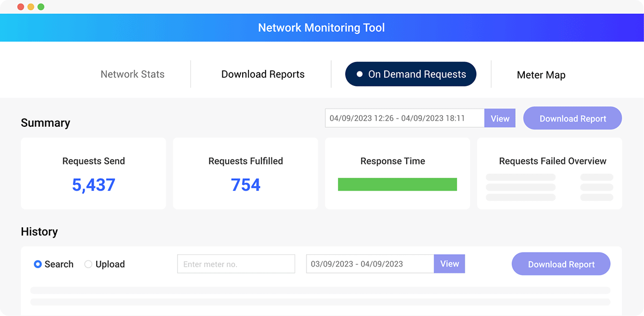This screenshot has height=316, width=644.
Task: Click the green maximize window dot
Action: pyautogui.click(x=41, y=7)
